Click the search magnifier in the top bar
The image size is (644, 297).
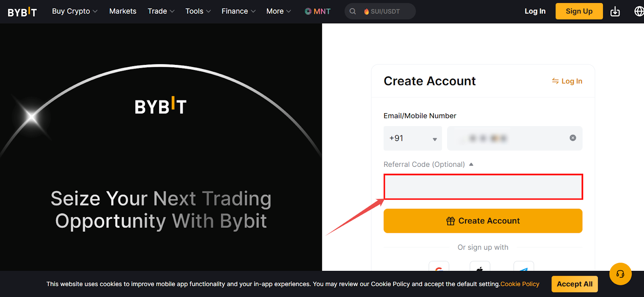click(353, 11)
